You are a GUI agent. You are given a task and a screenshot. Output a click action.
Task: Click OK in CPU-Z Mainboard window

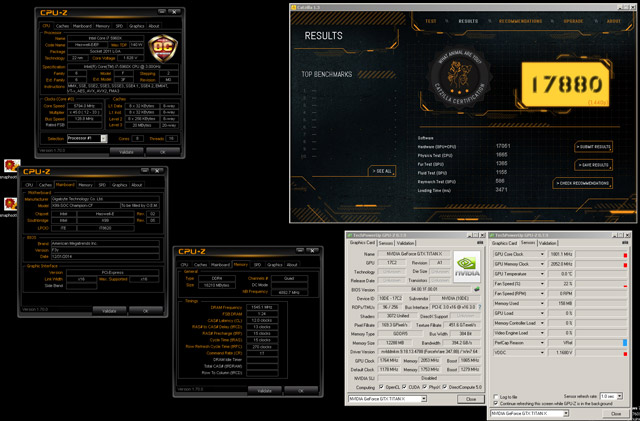point(146,311)
